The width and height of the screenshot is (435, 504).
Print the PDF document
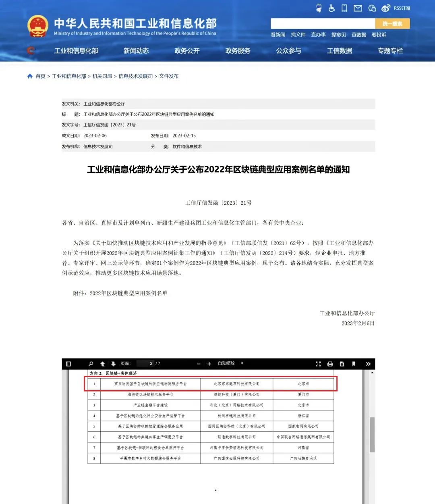pyautogui.click(x=330, y=364)
